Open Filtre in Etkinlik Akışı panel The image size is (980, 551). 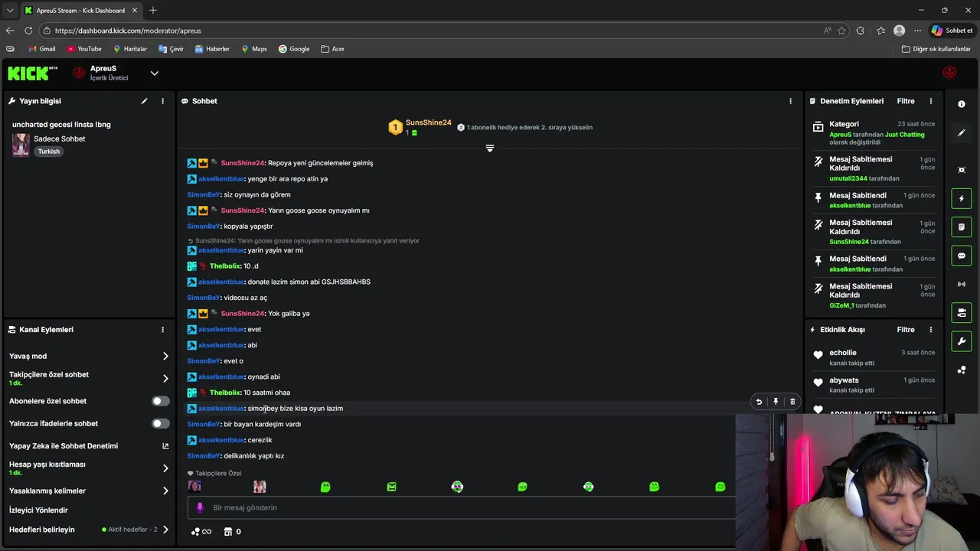tap(906, 330)
